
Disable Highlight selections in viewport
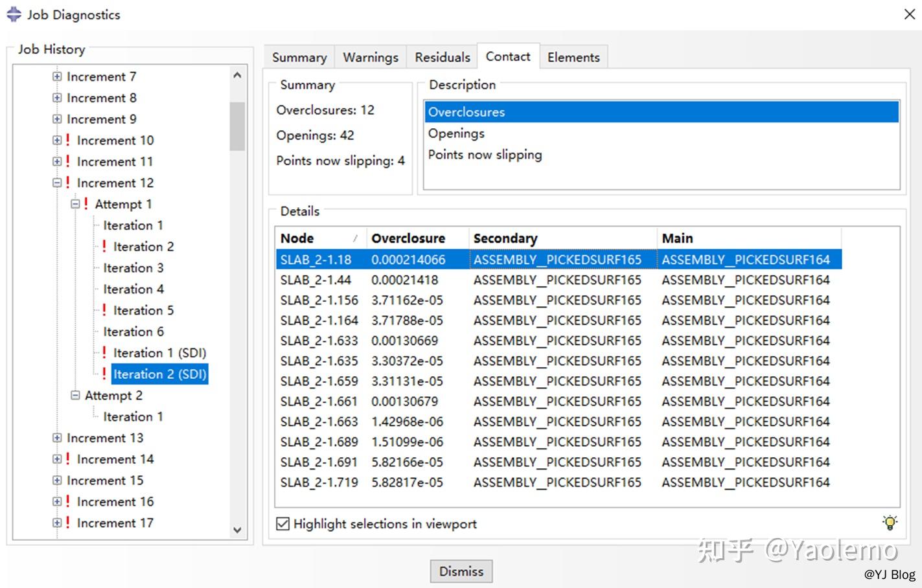click(x=282, y=523)
